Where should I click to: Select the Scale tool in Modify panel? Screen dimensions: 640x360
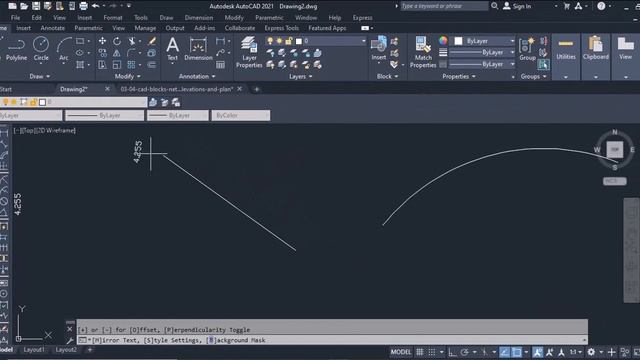click(x=117, y=64)
